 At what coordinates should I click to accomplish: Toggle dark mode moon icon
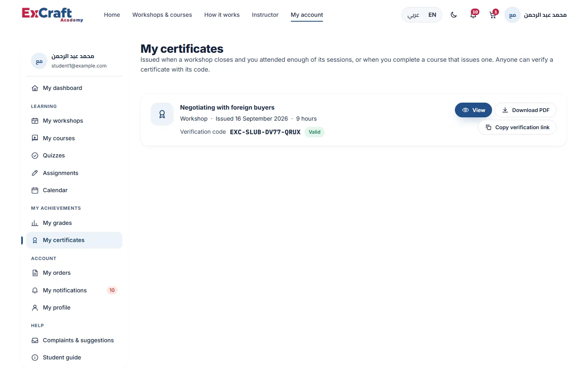tap(454, 15)
